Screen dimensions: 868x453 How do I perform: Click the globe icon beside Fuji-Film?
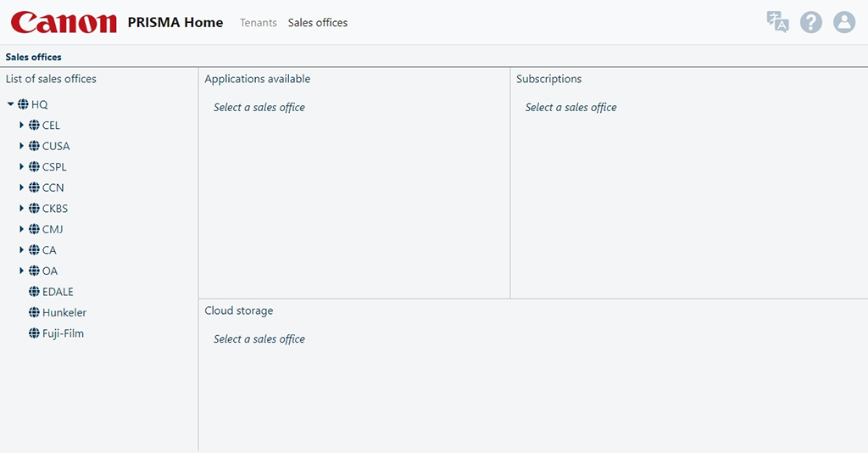[x=34, y=333]
